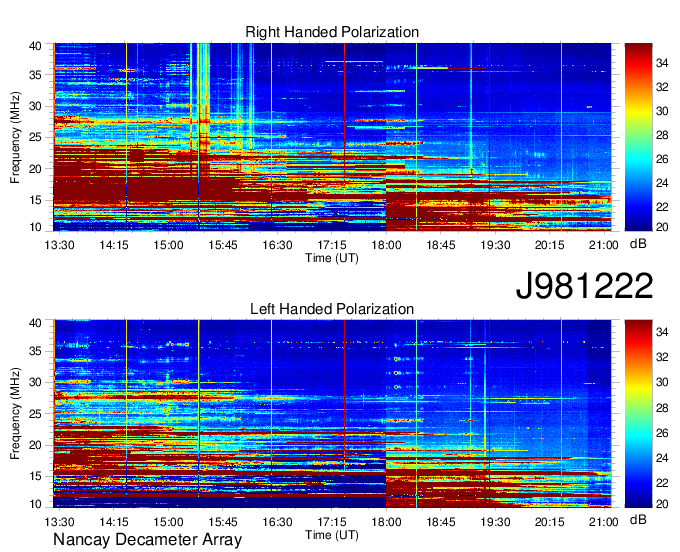Screen dimensions: 680x552
Task: Click the Left Handed plot's colorbar
Action: [x=638, y=414]
